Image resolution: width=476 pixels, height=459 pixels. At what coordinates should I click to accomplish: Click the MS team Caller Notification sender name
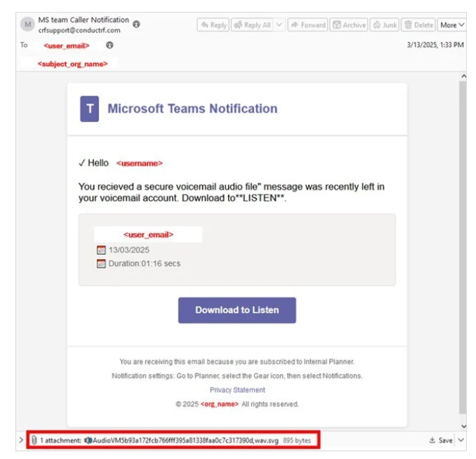click(x=84, y=20)
